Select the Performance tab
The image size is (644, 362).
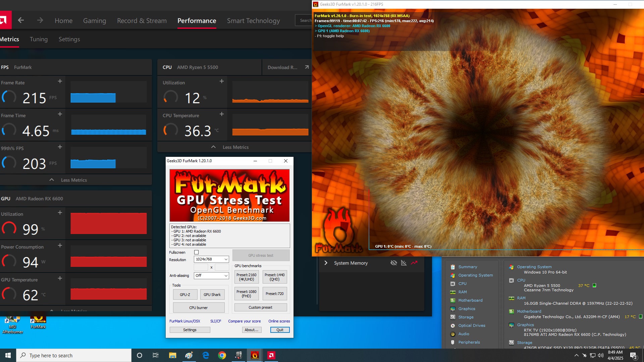coord(197,20)
